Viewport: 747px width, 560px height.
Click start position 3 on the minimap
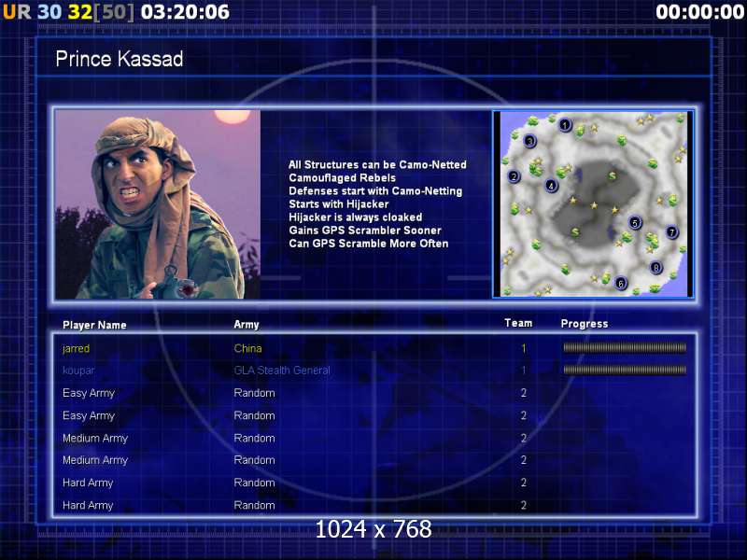coord(529,142)
